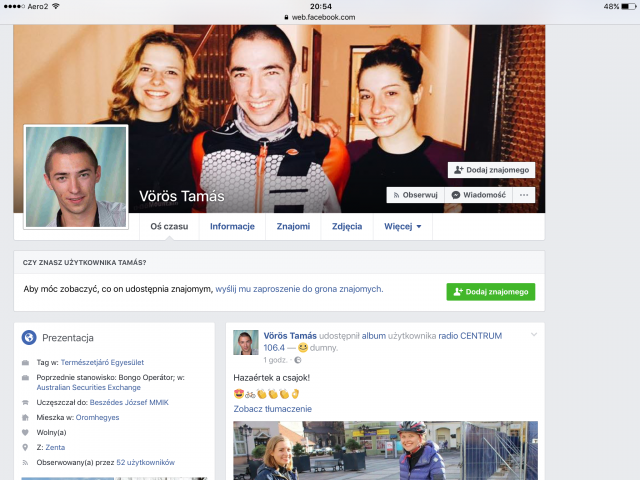Open the three-dot more options button

[x=524, y=195]
